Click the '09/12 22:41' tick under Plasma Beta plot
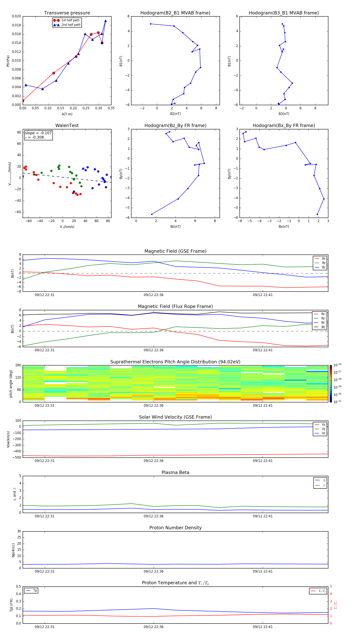Viewport: 351px width, 644px height. pos(262,516)
